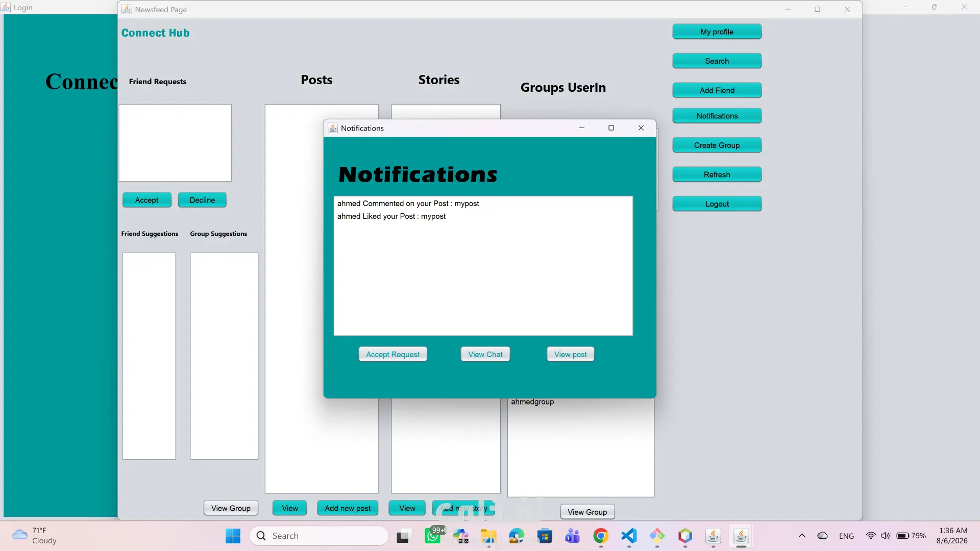Switch to Visual Studio Code on the taskbar
This screenshot has height=551, width=980.
click(629, 536)
